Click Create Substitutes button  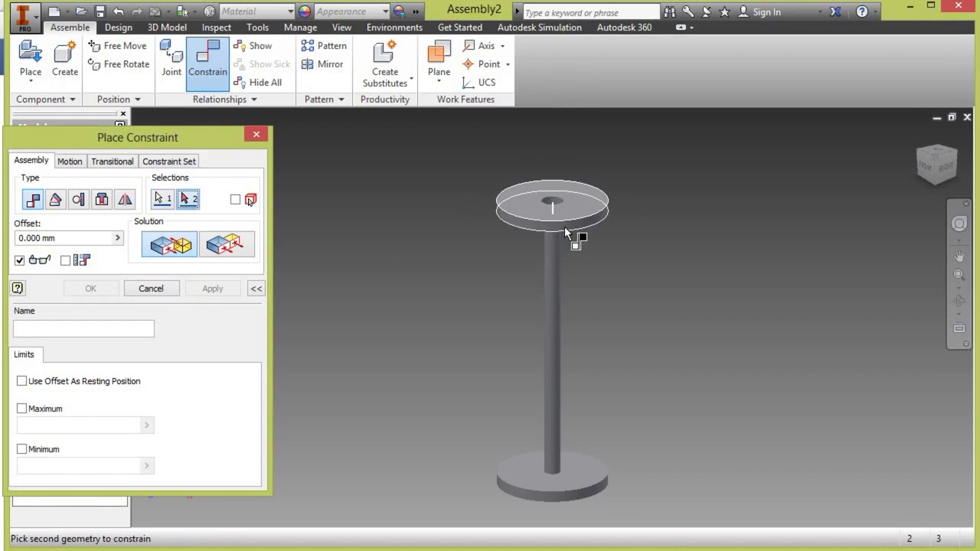385,64
